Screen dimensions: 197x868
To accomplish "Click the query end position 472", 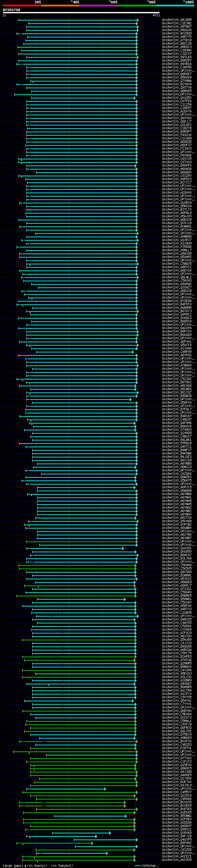I will tap(155, 15).
